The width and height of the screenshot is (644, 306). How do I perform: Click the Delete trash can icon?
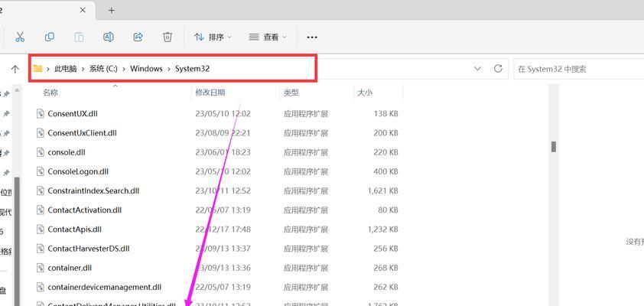click(x=168, y=37)
